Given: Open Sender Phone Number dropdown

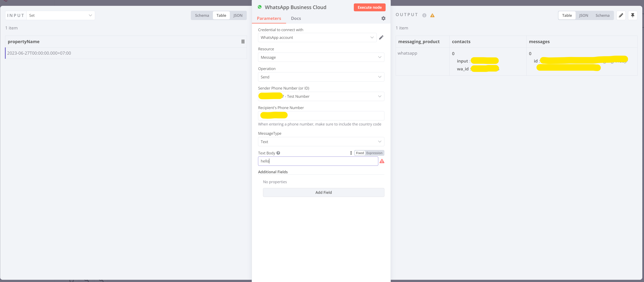Looking at the screenshot, I should tap(321, 96).
